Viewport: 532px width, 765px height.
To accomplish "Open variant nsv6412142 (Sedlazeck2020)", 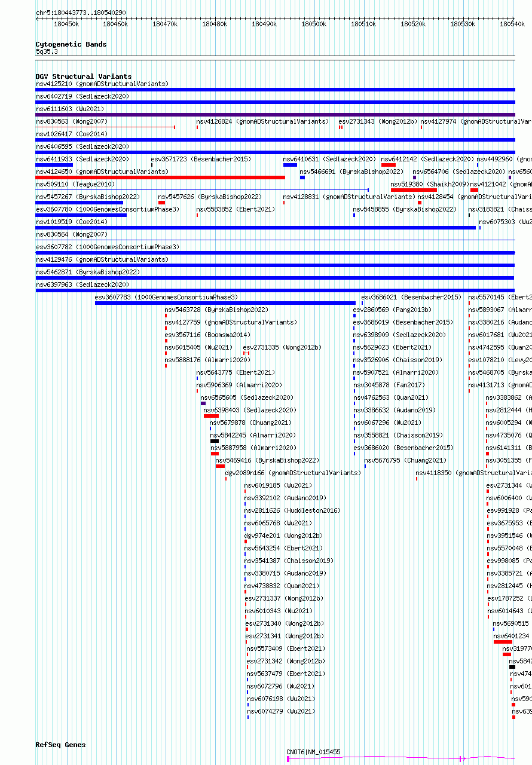I will [427, 159].
